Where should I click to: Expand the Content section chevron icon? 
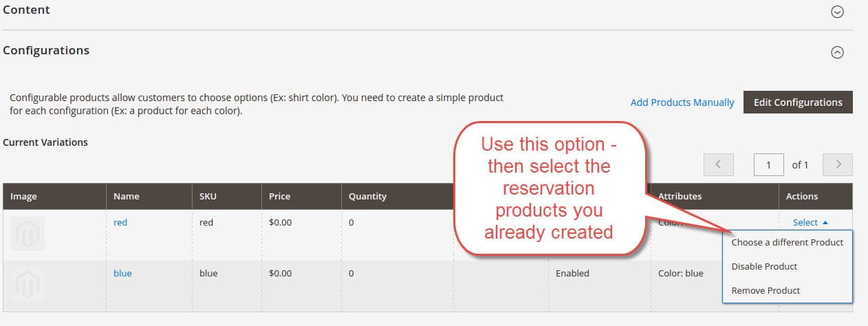[x=837, y=12]
